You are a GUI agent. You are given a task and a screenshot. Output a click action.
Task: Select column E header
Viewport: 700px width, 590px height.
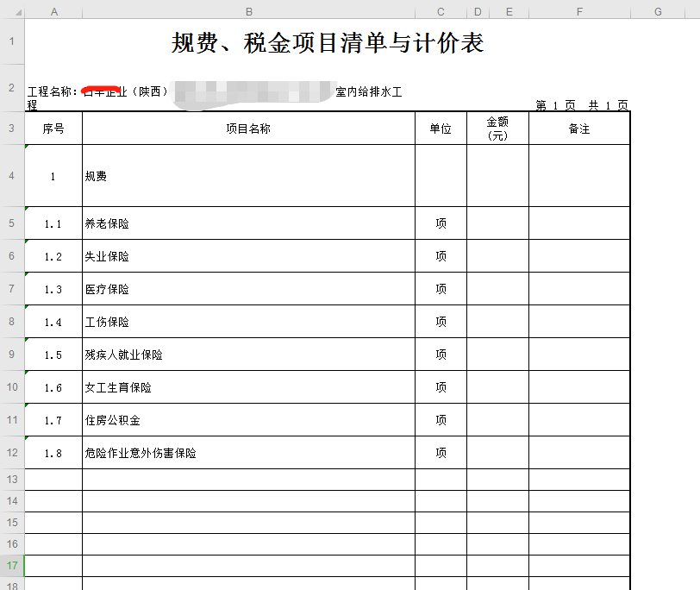(x=509, y=12)
